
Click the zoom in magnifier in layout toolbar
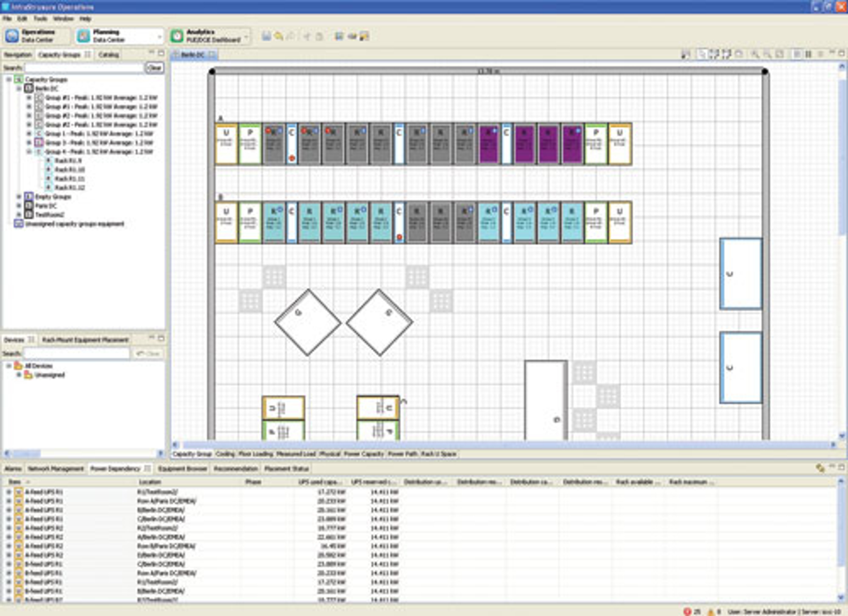pos(755,55)
